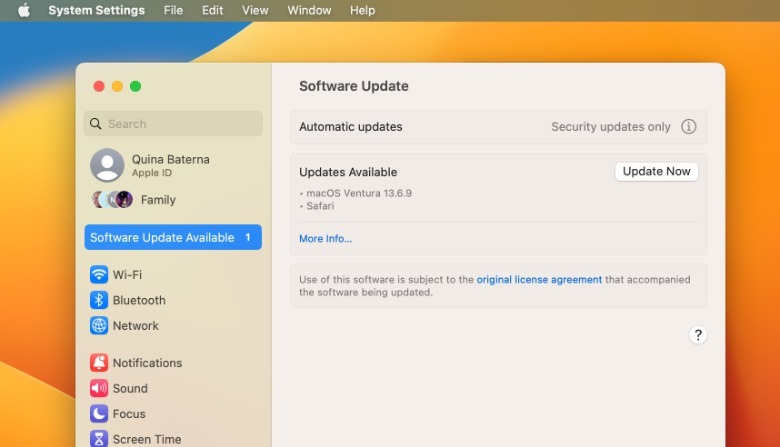Click the Update Now button
Screen dimensions: 780x447
click(656, 172)
